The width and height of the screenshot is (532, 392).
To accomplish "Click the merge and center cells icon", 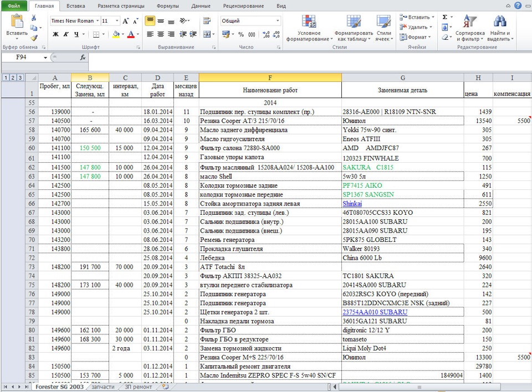I will pyautogui.click(x=207, y=34).
